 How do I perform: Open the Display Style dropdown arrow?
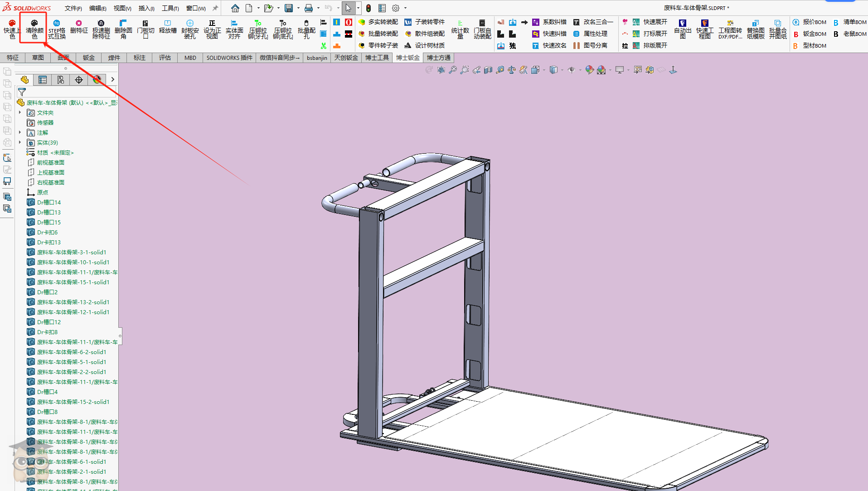[562, 70]
